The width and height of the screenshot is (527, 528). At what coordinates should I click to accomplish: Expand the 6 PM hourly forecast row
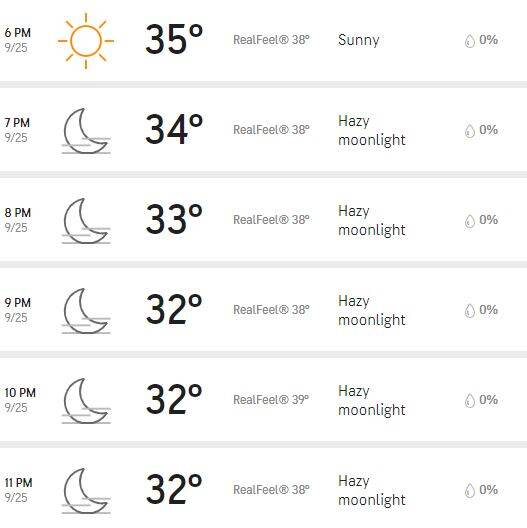(263, 40)
